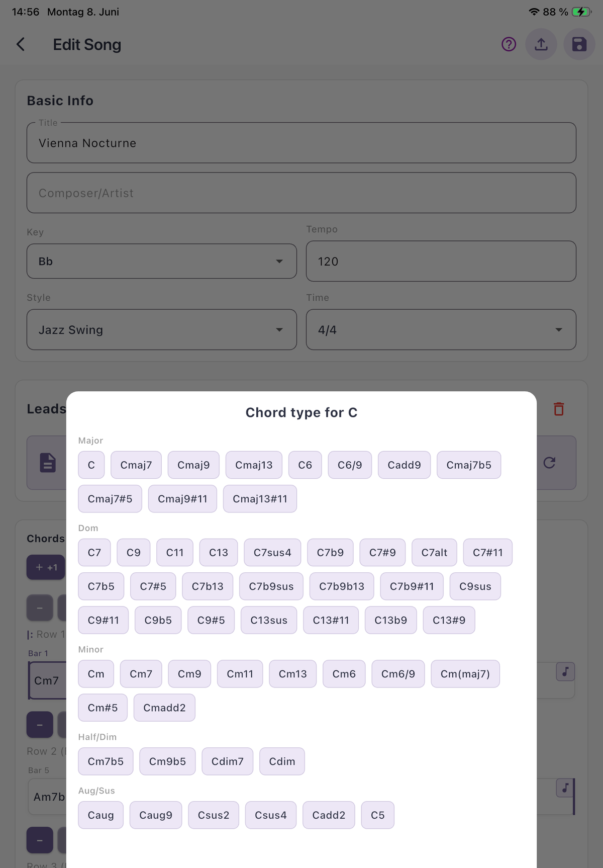Open the Key dropdown showing Bb
Image resolution: width=603 pixels, height=868 pixels.
coord(162,261)
